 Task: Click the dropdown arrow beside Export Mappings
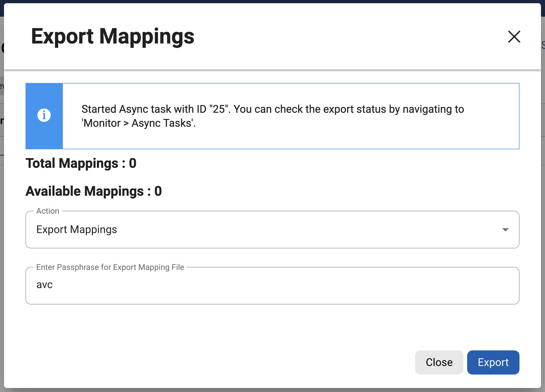coord(506,230)
